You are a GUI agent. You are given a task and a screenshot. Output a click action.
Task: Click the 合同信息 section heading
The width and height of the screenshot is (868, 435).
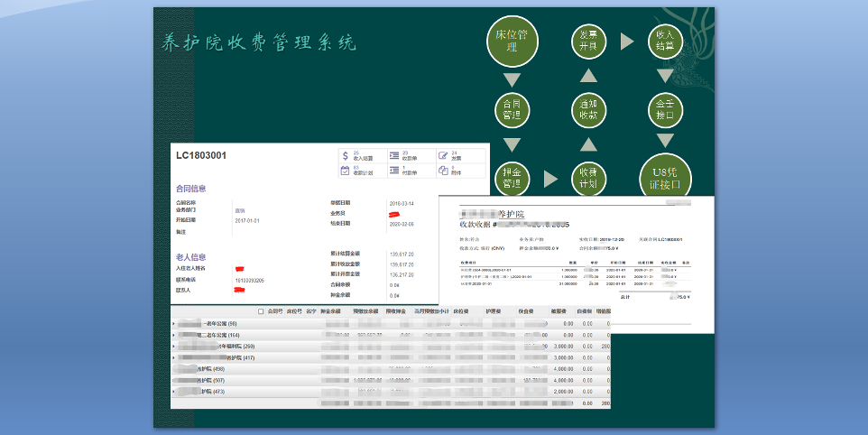[x=191, y=189]
